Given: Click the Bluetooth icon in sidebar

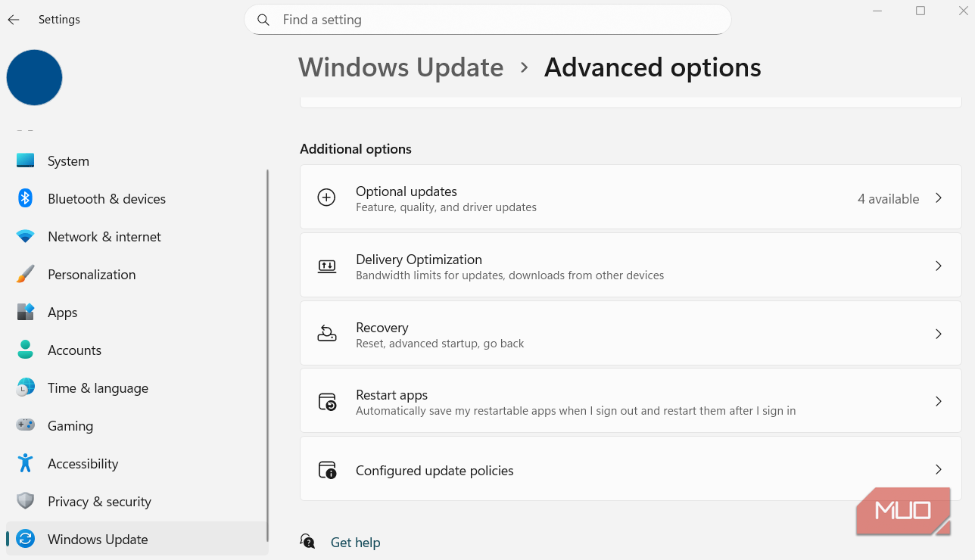Looking at the screenshot, I should click(x=26, y=198).
